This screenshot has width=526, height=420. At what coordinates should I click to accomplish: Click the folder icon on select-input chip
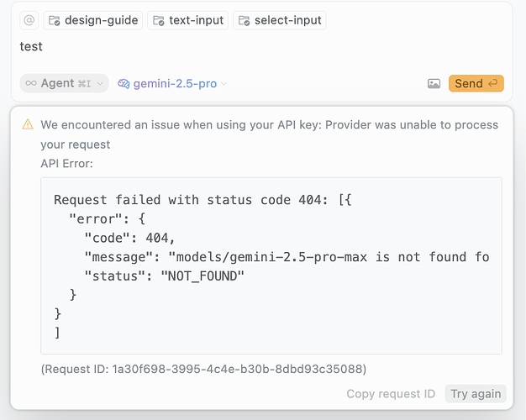(x=244, y=20)
